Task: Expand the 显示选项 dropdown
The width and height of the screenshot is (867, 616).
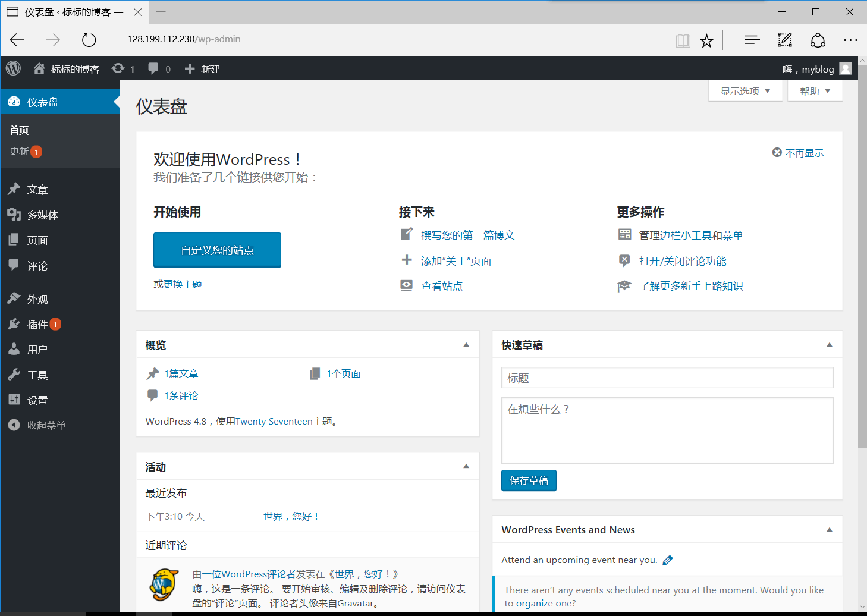Action: pos(745,91)
